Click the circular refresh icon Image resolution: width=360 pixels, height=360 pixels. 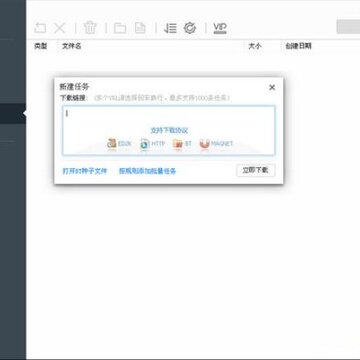click(x=190, y=28)
